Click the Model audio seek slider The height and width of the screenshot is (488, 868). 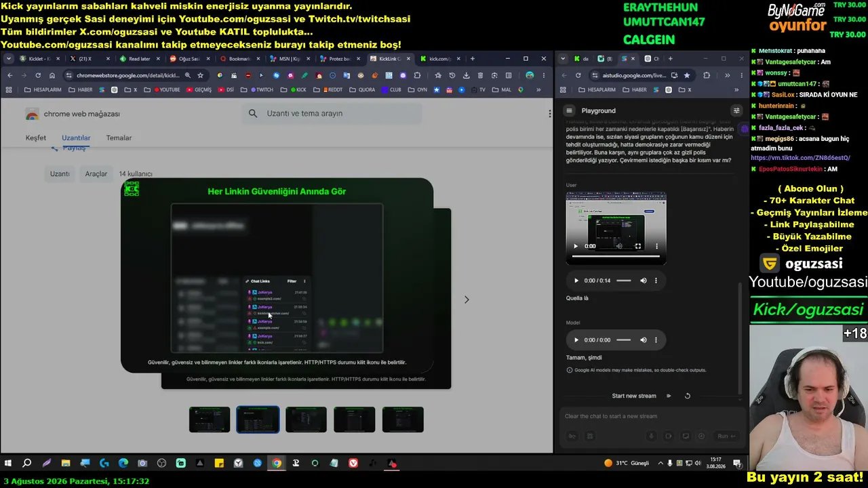pos(624,340)
